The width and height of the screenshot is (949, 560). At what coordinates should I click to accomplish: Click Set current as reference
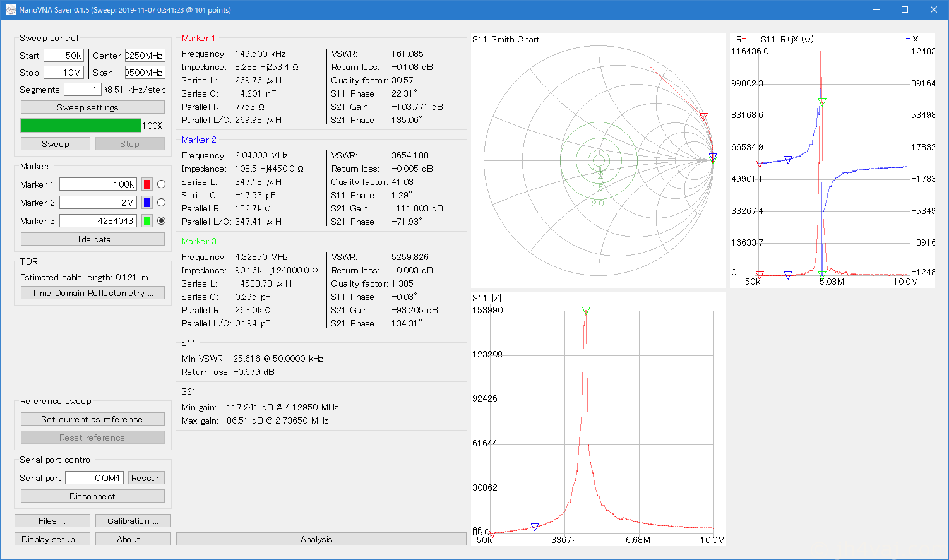tap(92, 419)
